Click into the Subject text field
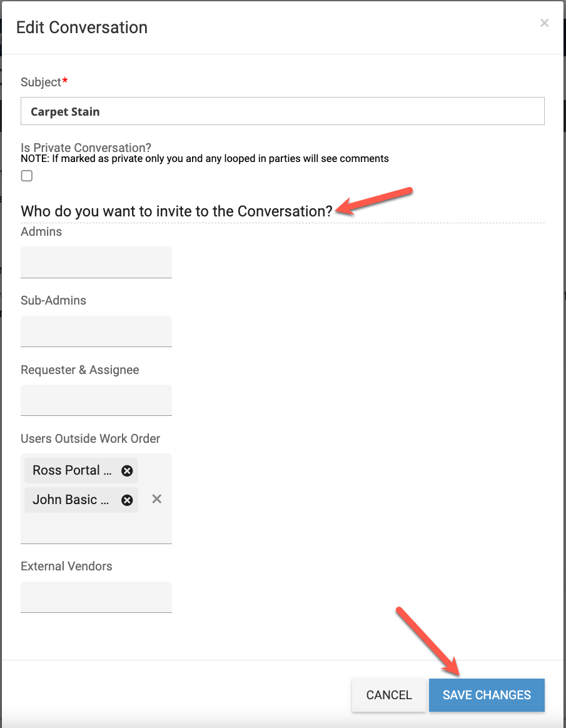This screenshot has width=566, height=728. pos(282,111)
